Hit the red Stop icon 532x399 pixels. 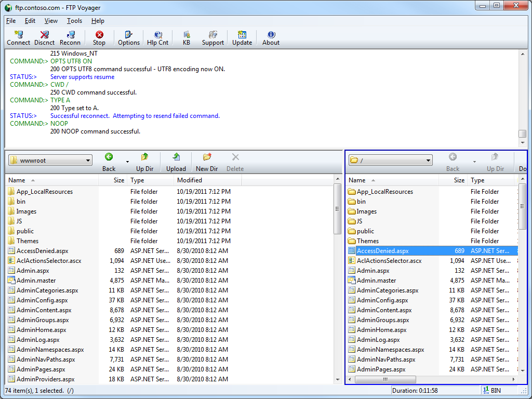[99, 38]
